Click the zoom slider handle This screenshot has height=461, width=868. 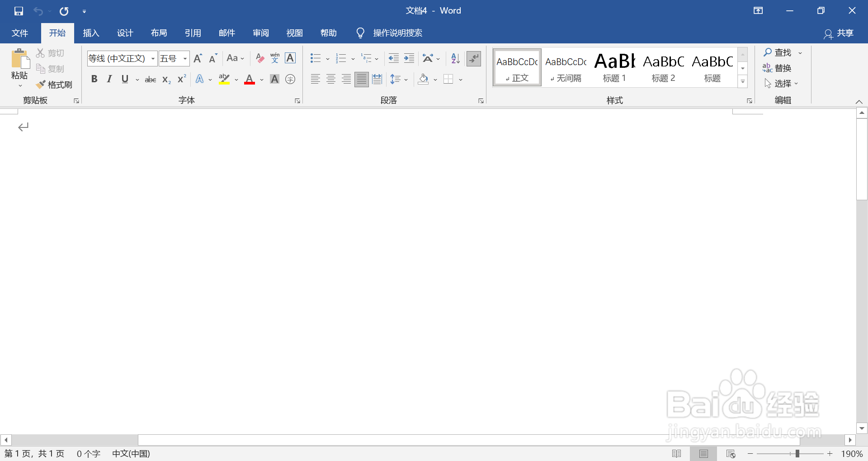click(797, 453)
